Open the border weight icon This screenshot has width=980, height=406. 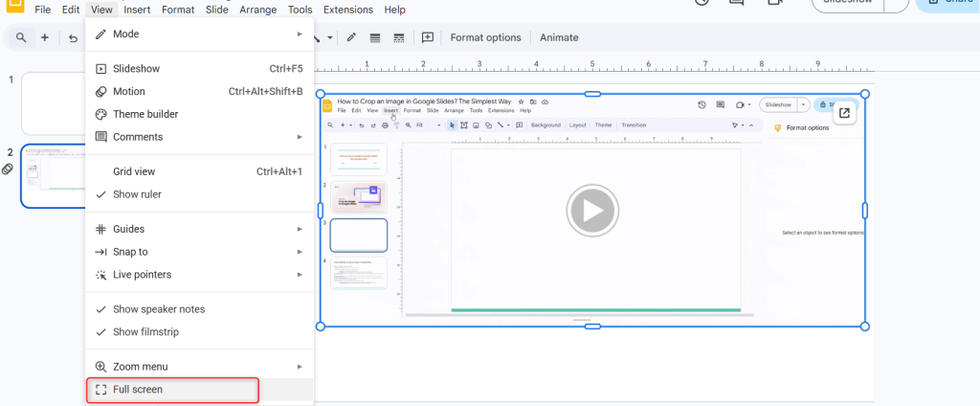pos(375,37)
